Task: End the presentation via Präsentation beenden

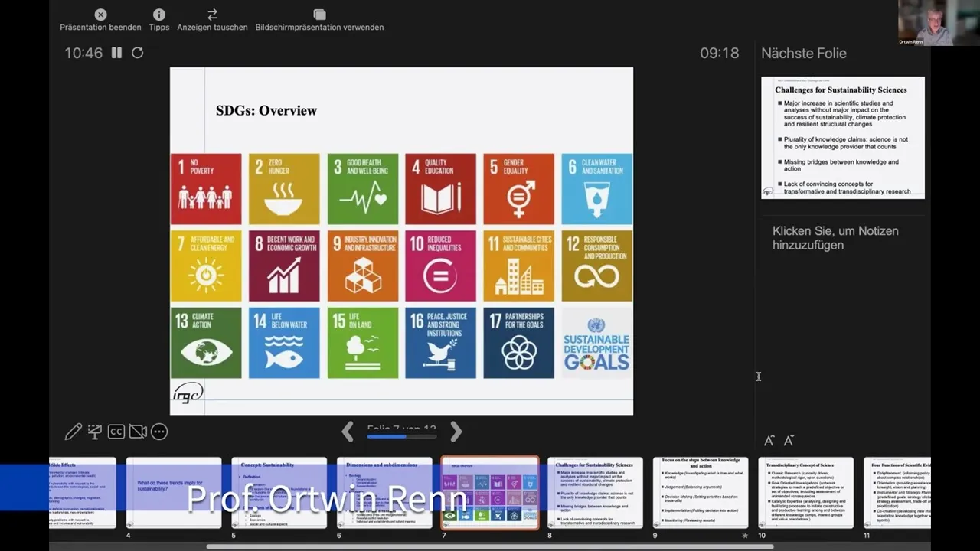Action: pos(100,21)
